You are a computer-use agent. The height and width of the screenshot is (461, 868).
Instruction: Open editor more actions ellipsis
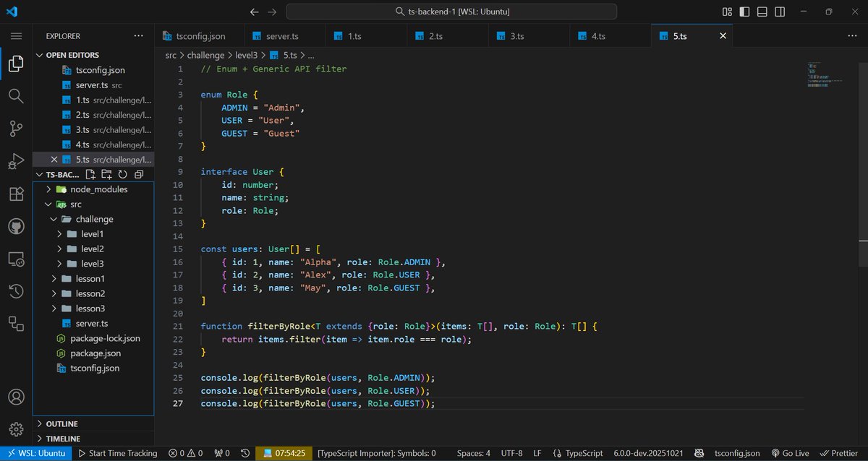[x=852, y=35]
